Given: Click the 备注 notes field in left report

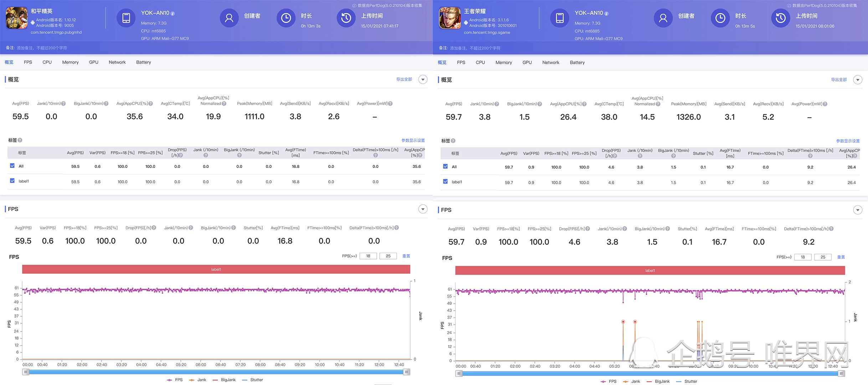Looking at the screenshot, I should coord(42,48).
